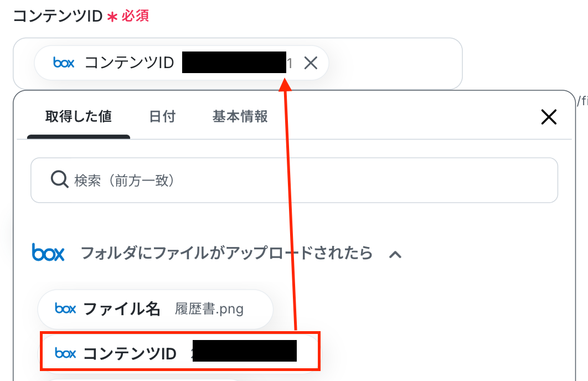Click the large box logo beside the trigger title

pyautogui.click(x=48, y=252)
